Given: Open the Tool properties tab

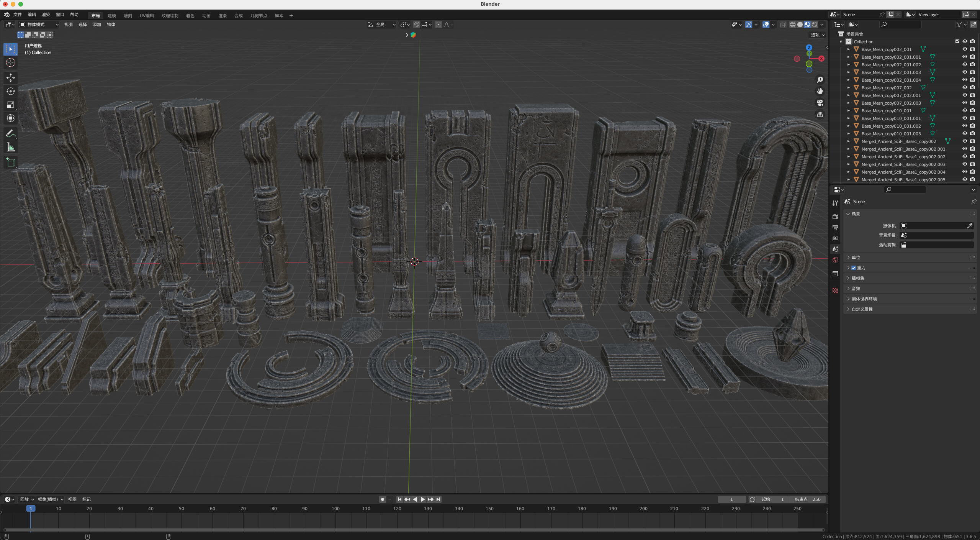Looking at the screenshot, I should coord(835,203).
